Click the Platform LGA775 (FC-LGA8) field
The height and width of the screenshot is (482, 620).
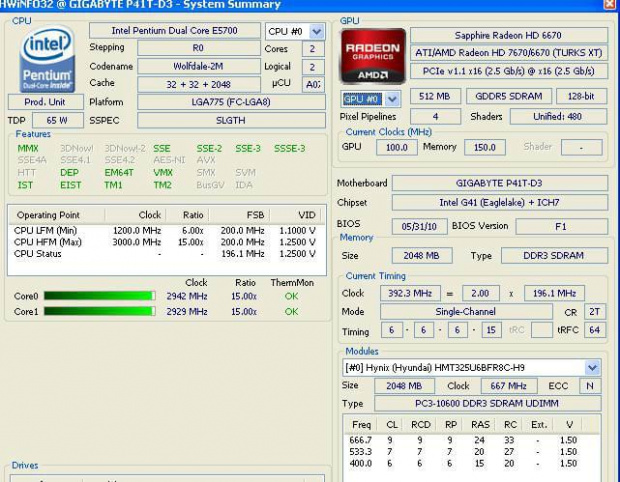pyautogui.click(x=231, y=102)
